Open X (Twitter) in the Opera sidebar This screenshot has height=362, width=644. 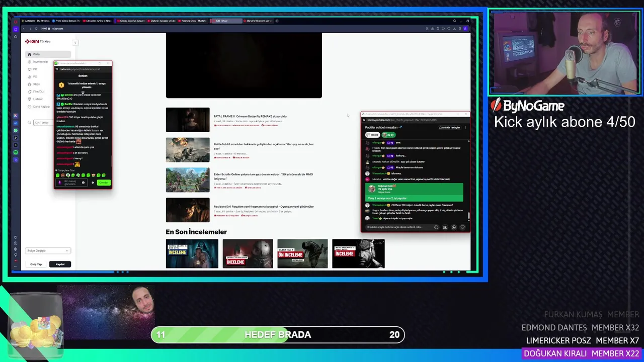pyautogui.click(x=16, y=145)
